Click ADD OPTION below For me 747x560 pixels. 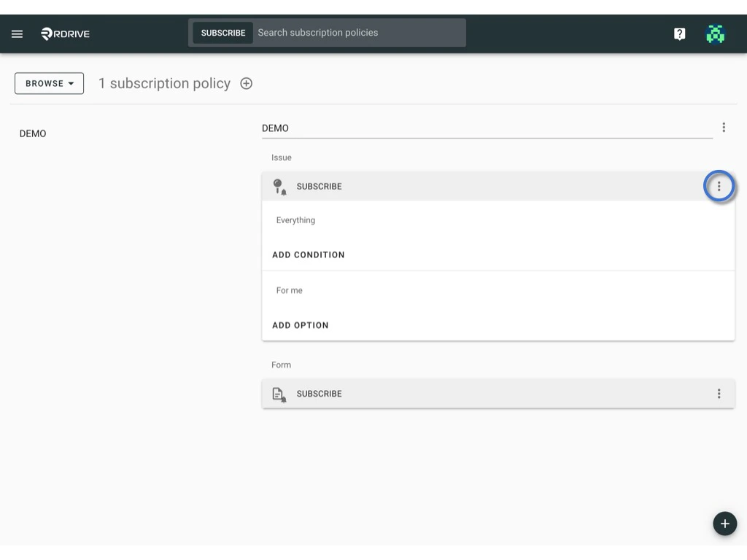(301, 324)
